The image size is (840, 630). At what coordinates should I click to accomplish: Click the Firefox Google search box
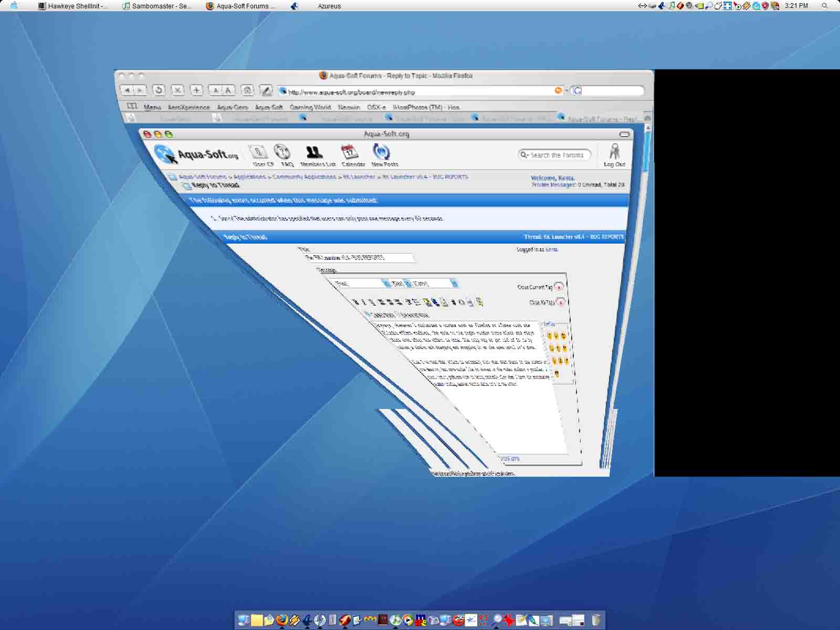click(607, 90)
